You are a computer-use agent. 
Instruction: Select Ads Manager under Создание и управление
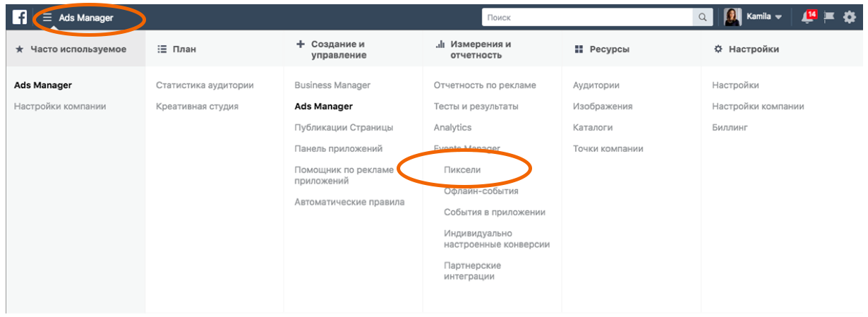tap(323, 107)
